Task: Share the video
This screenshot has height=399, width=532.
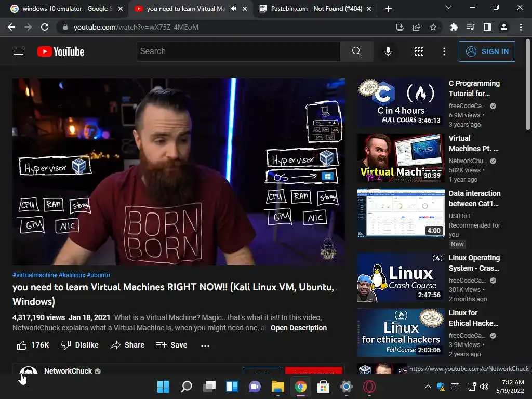Action: 128,345
